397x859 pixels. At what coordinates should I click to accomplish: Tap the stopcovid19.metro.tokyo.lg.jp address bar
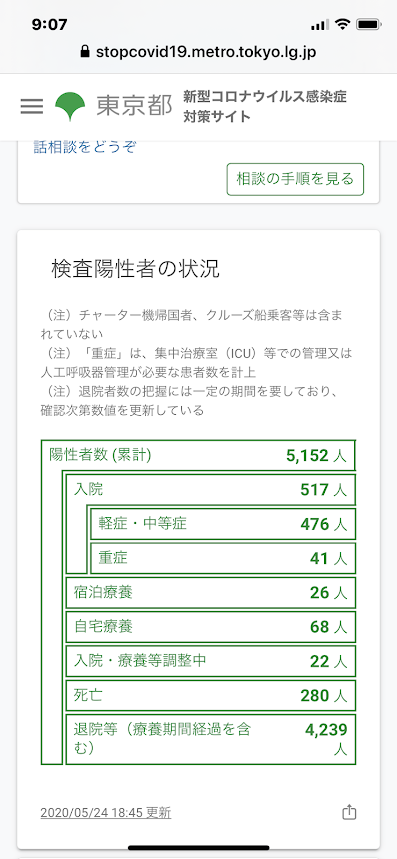tap(198, 53)
